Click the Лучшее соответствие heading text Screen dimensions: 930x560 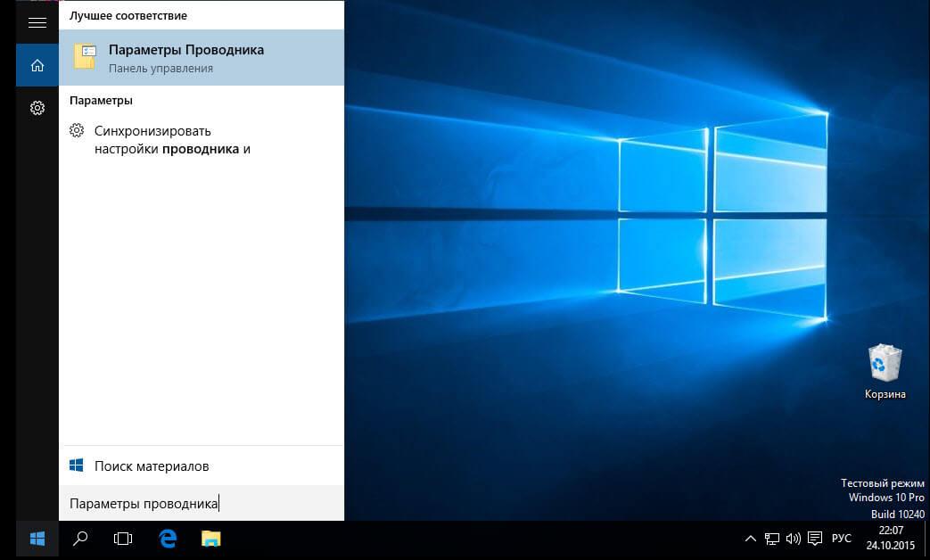128,16
